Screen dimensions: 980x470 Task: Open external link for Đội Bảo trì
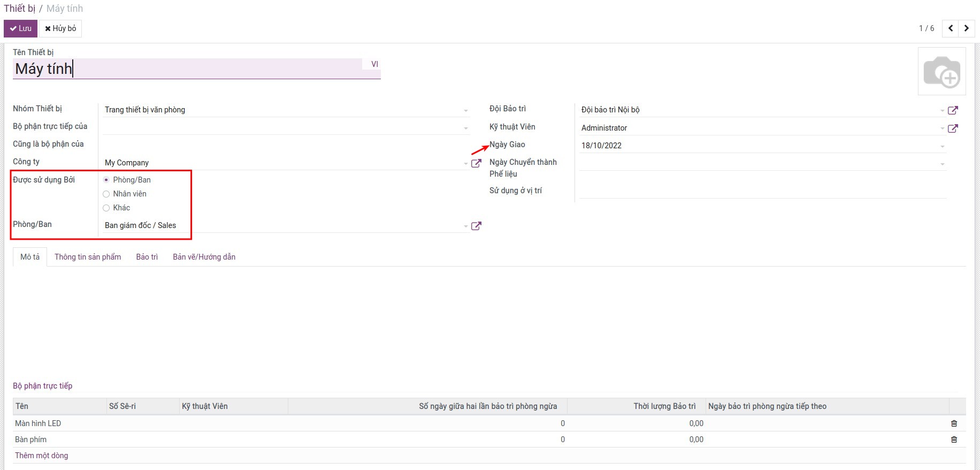(x=953, y=110)
